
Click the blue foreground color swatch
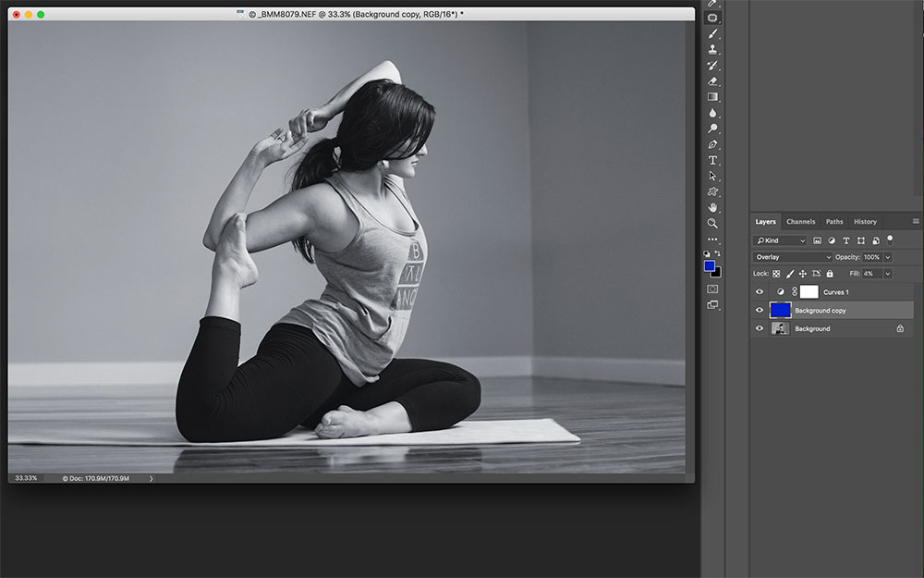click(709, 266)
